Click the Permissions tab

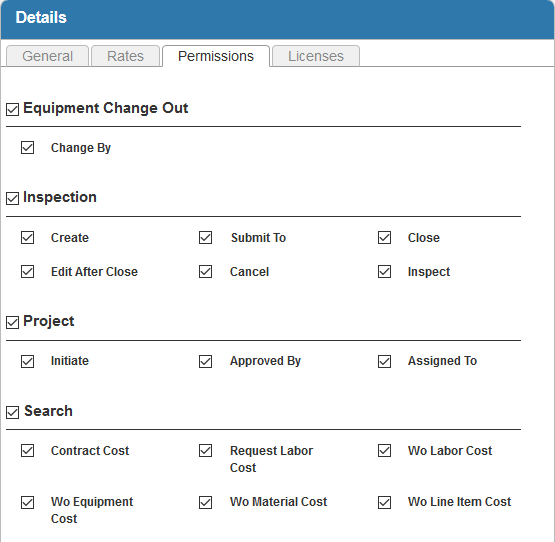(216, 56)
